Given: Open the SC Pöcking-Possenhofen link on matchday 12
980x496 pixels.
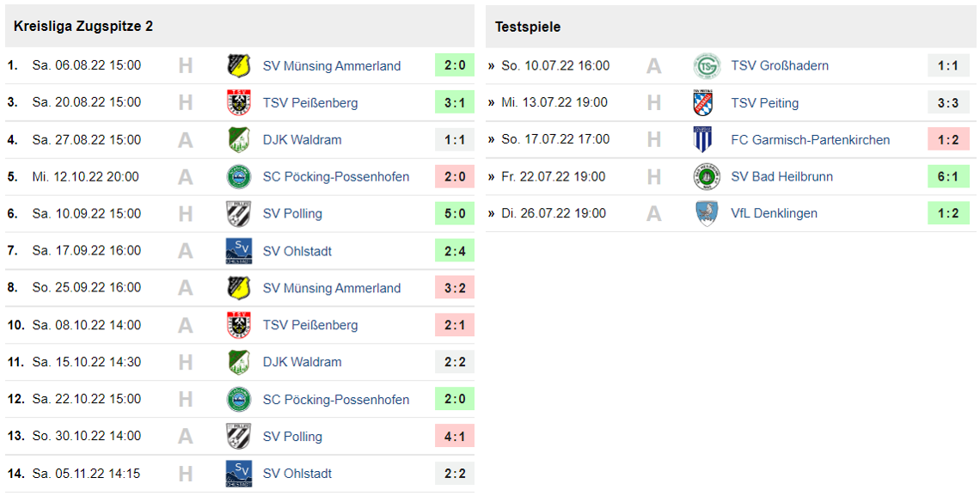Looking at the screenshot, I should tap(335, 400).
